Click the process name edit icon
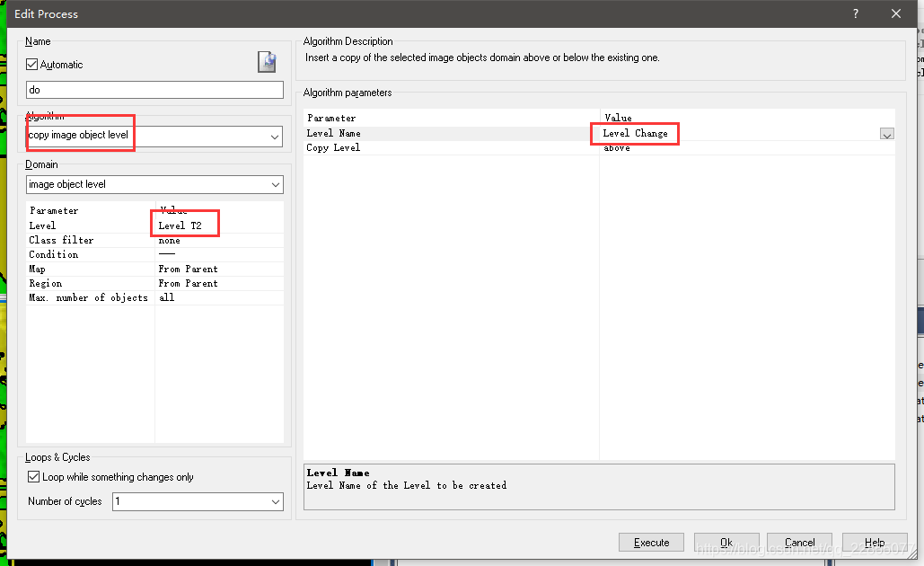Screen dimensions: 924x566 coord(267,62)
